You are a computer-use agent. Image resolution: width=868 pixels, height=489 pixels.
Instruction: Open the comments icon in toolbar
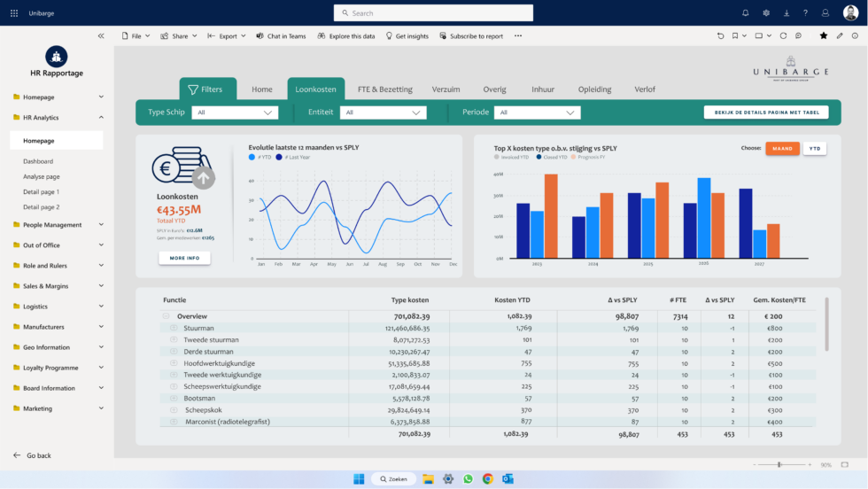[x=798, y=36]
